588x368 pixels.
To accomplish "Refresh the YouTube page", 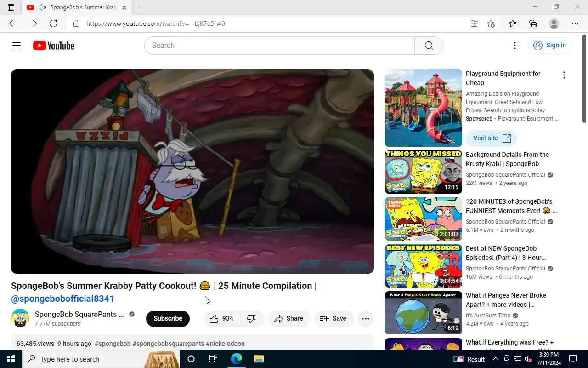I will 53,23.
